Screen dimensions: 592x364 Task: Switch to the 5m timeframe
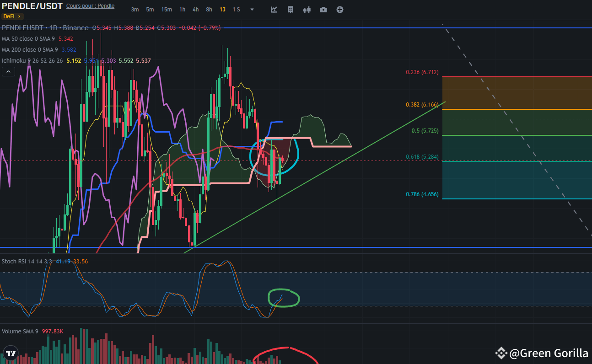[x=150, y=10]
